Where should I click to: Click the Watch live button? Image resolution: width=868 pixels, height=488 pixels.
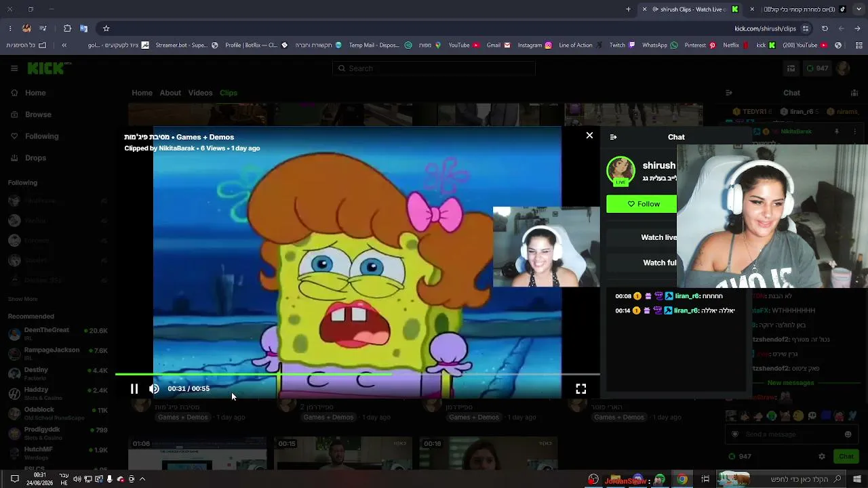coord(642,237)
